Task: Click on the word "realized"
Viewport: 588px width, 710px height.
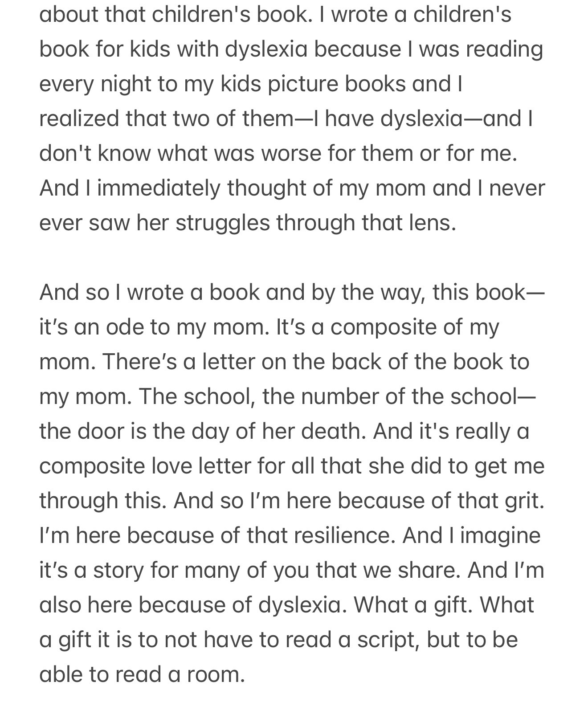Action: tap(79, 118)
